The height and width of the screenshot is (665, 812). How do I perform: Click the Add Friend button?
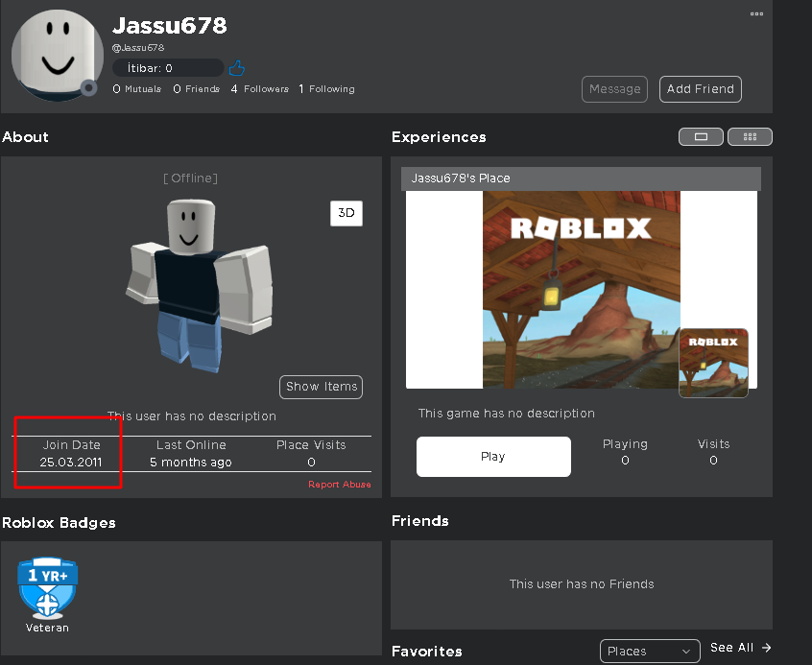coord(700,89)
